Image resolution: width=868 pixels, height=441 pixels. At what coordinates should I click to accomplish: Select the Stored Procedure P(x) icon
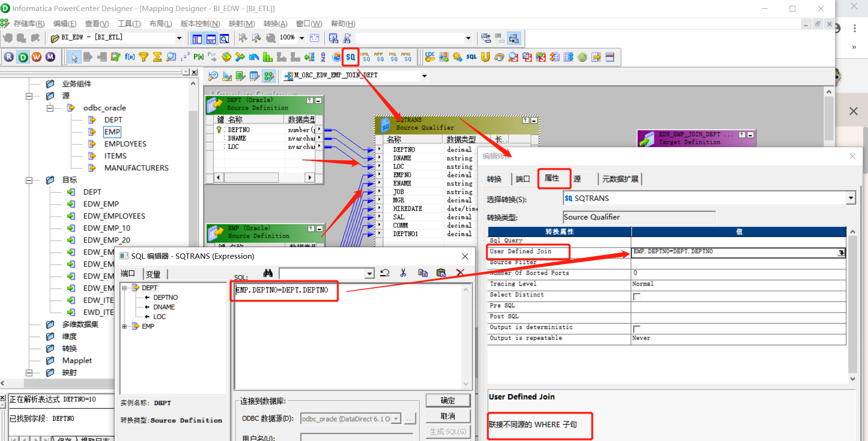tap(199, 57)
